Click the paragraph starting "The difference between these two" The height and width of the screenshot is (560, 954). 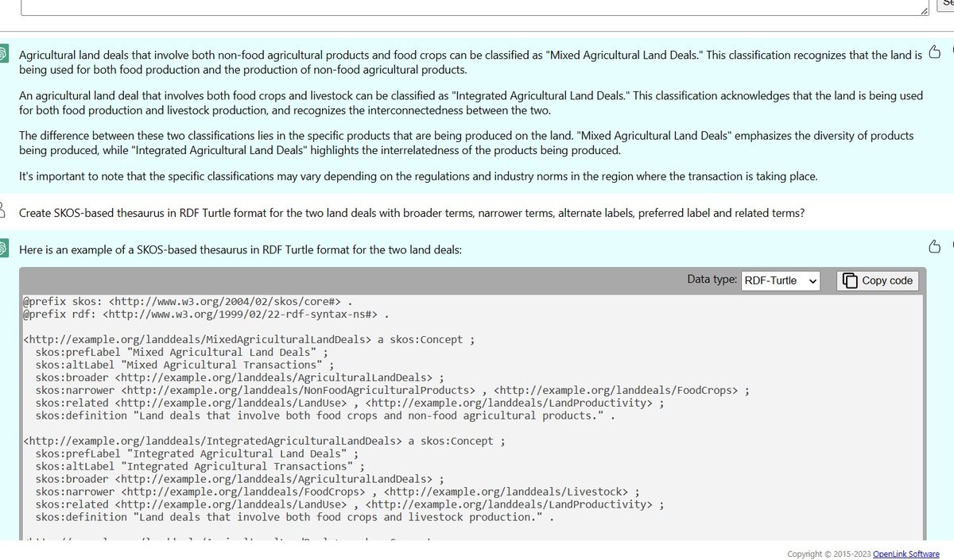466,143
